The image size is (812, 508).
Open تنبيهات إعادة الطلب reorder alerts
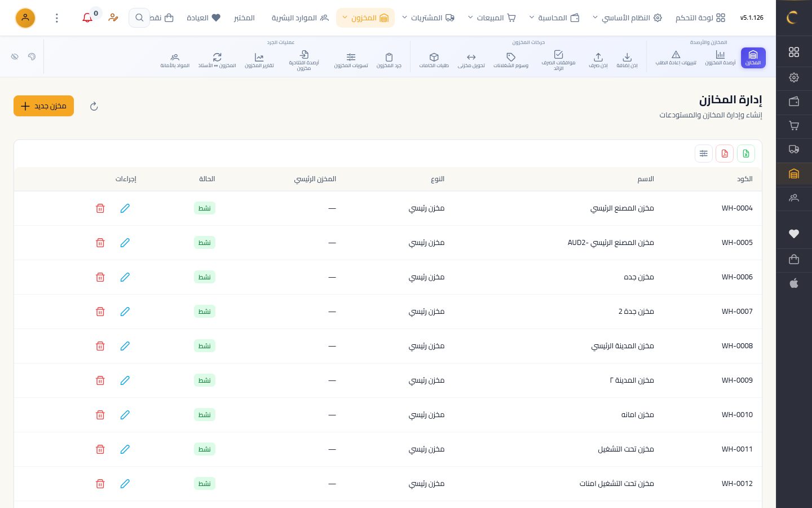pyautogui.click(x=676, y=58)
